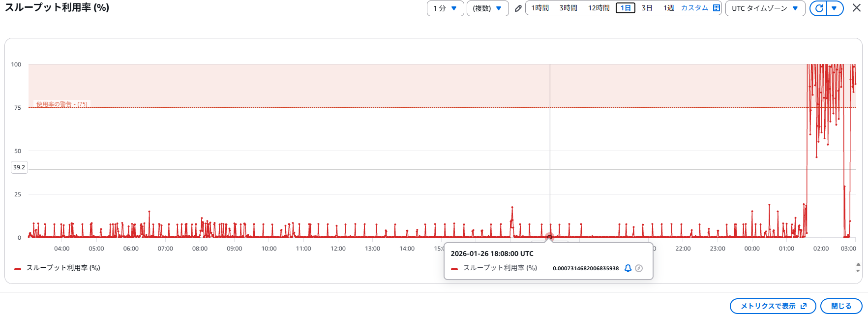
Task: Click the 使用率の警告 - (75) threshold label
Action: pyautogui.click(x=62, y=104)
